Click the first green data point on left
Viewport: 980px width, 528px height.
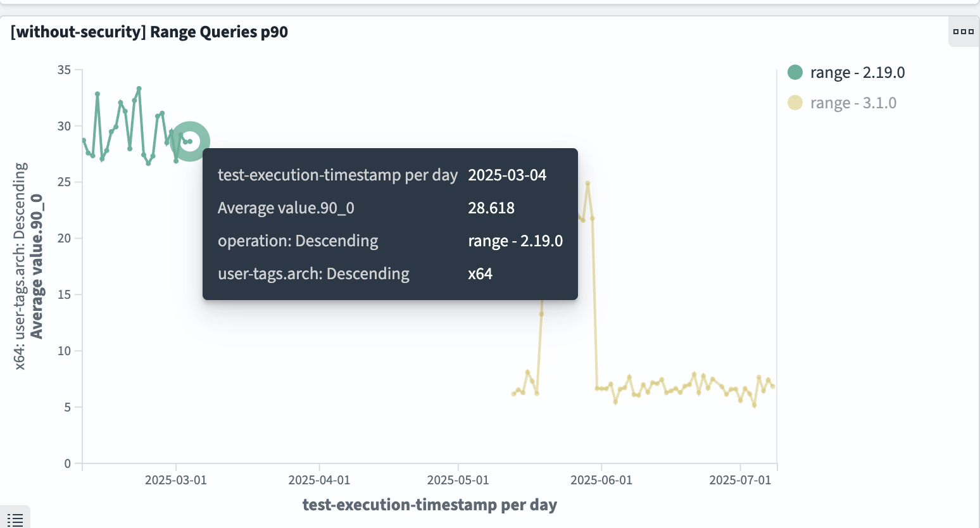pyautogui.click(x=84, y=141)
